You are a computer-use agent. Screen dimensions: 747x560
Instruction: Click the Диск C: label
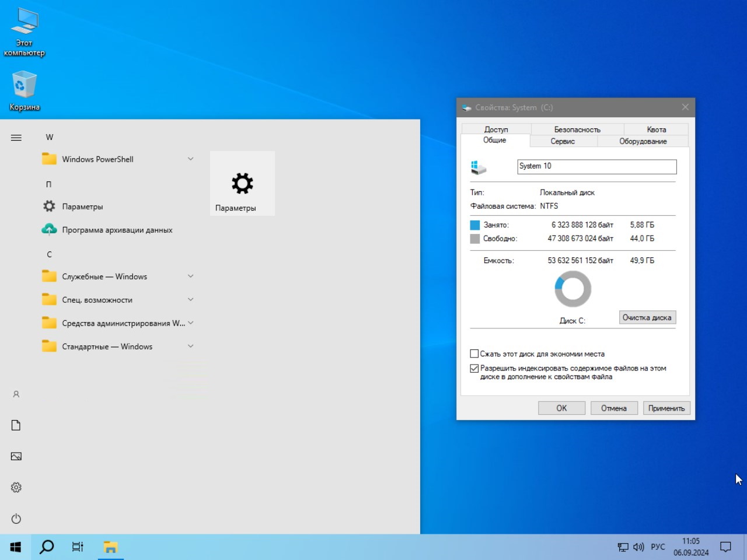tap(573, 321)
